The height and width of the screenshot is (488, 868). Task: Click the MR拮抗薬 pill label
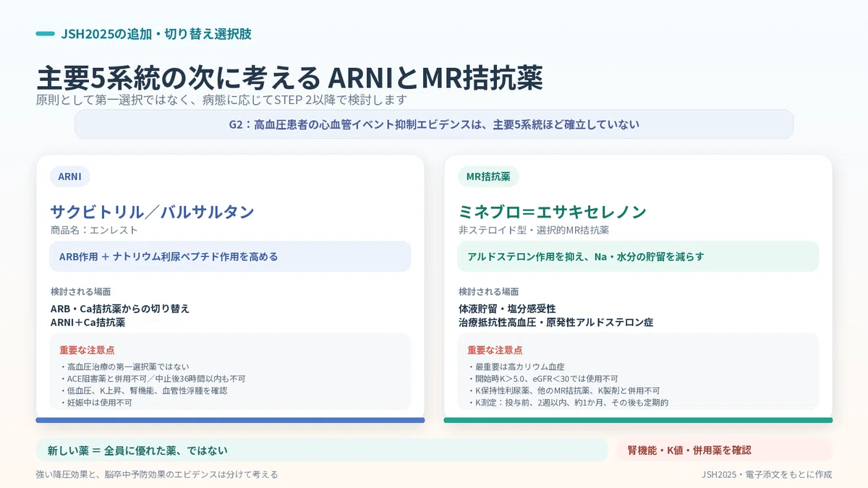pyautogui.click(x=488, y=176)
